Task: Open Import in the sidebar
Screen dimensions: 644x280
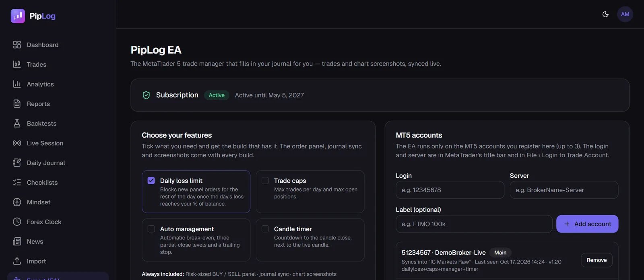Action: point(58,261)
